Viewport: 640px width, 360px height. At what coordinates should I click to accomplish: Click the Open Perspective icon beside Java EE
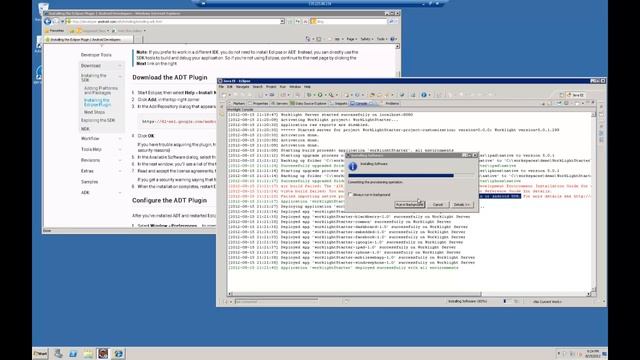pos(562,95)
